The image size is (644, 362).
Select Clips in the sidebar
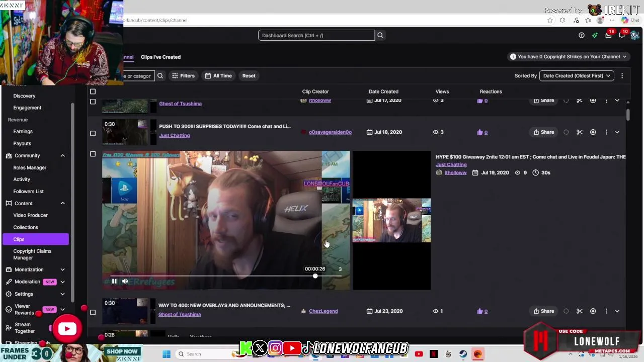coord(35,239)
